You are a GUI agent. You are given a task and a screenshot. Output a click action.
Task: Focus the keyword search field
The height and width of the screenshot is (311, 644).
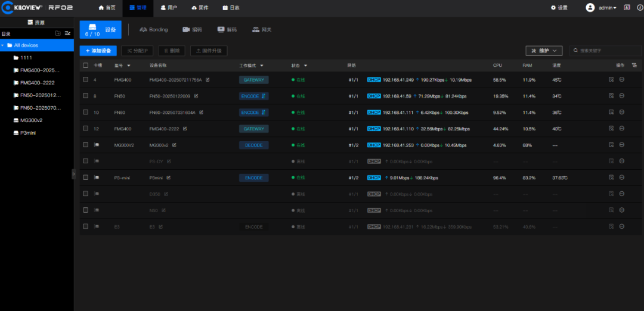pos(601,51)
